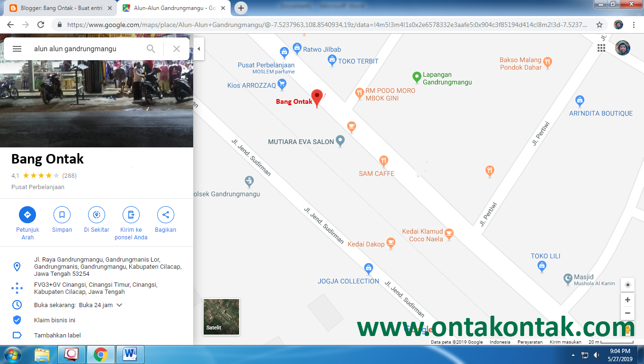The width and height of the screenshot is (644, 364).
Task: Click the Kedai Dakop cafe marker
Action: 391,243
